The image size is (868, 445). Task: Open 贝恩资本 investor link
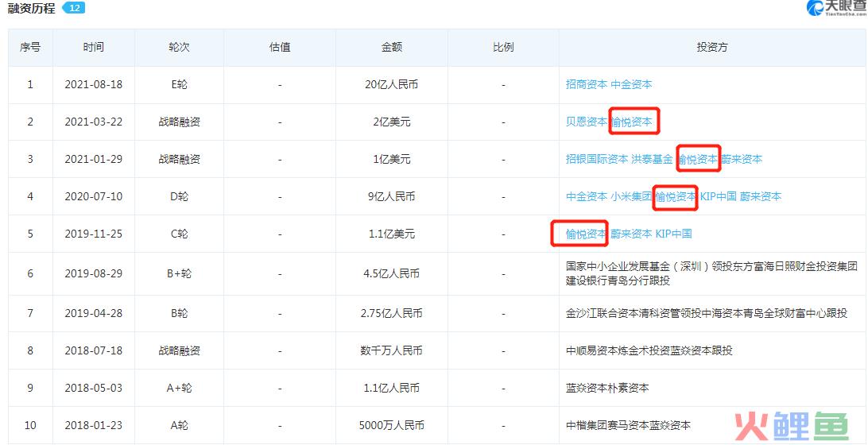pyautogui.click(x=587, y=122)
